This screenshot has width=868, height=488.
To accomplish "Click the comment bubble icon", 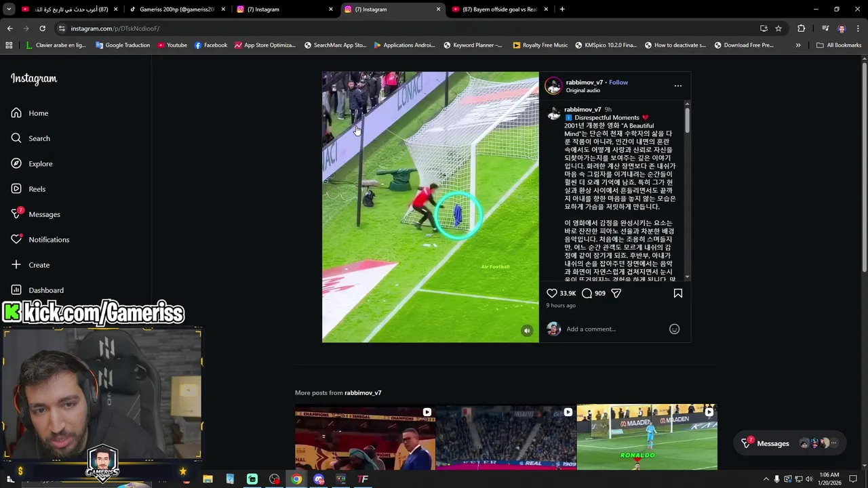I will [587, 293].
